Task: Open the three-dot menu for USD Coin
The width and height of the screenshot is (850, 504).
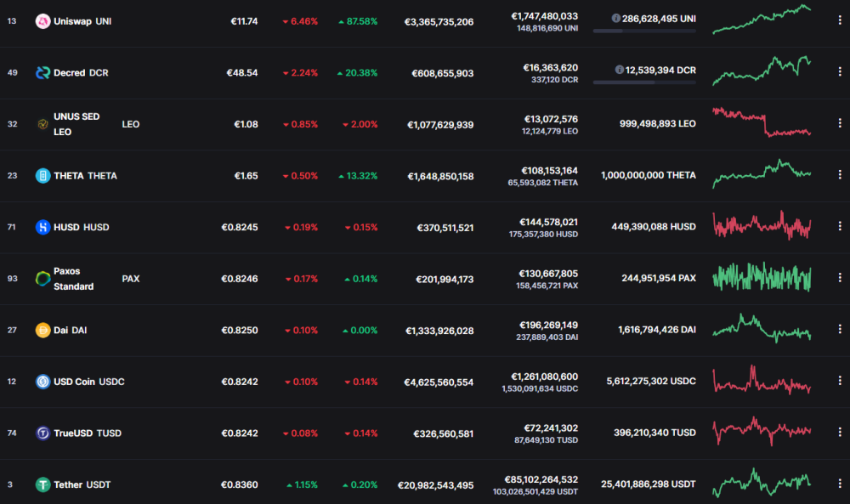Action: (x=840, y=381)
